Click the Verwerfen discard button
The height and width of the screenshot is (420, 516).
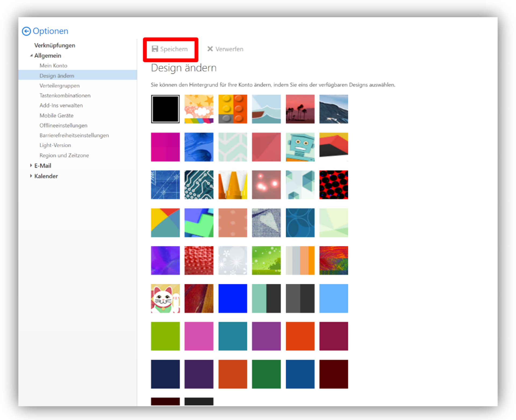[225, 49]
